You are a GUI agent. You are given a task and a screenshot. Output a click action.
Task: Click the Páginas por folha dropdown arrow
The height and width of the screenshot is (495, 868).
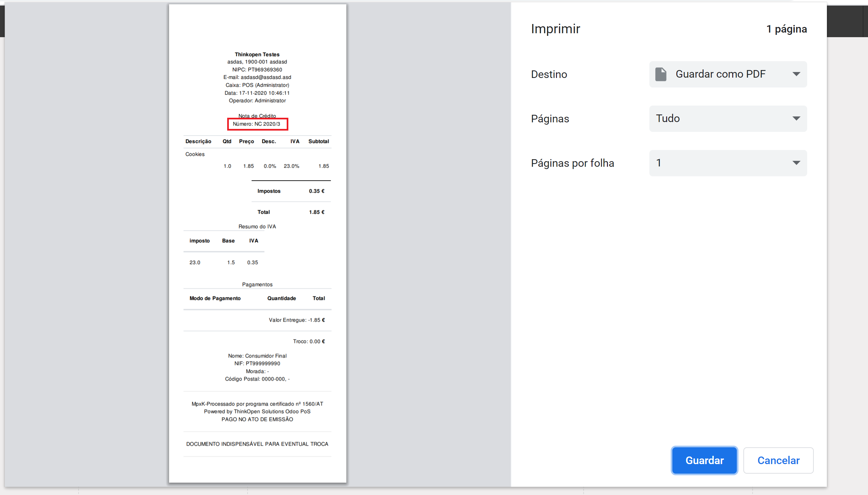pyautogui.click(x=796, y=163)
